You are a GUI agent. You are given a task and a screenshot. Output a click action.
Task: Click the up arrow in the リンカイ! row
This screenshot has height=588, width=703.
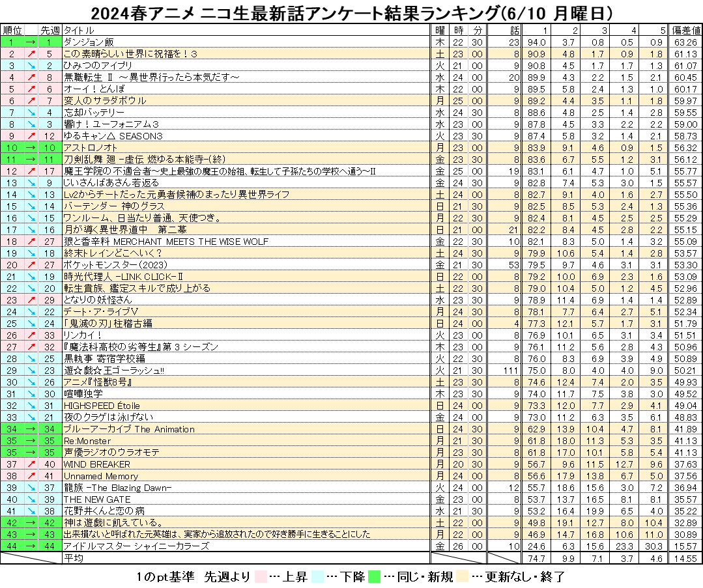pyautogui.click(x=31, y=335)
